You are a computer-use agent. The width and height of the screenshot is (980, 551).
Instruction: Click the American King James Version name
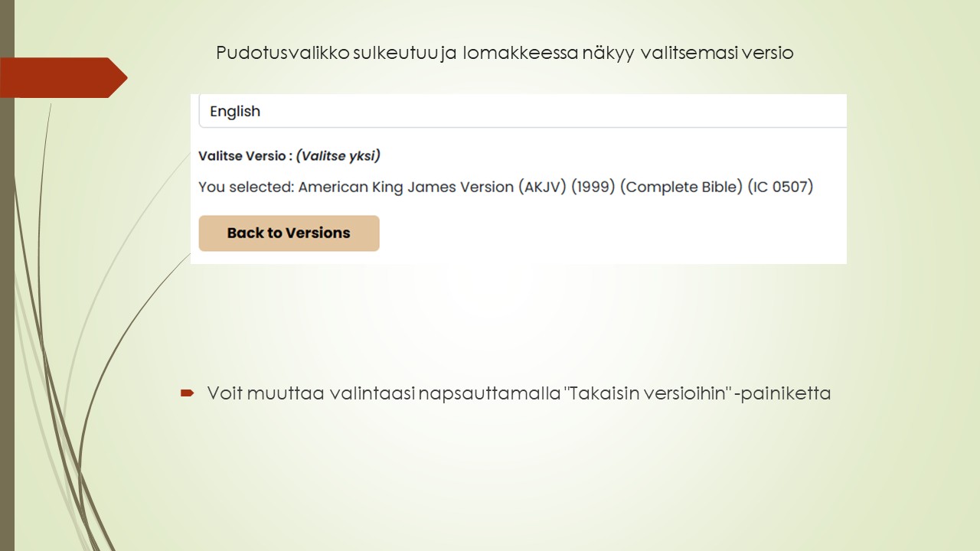[x=406, y=187]
